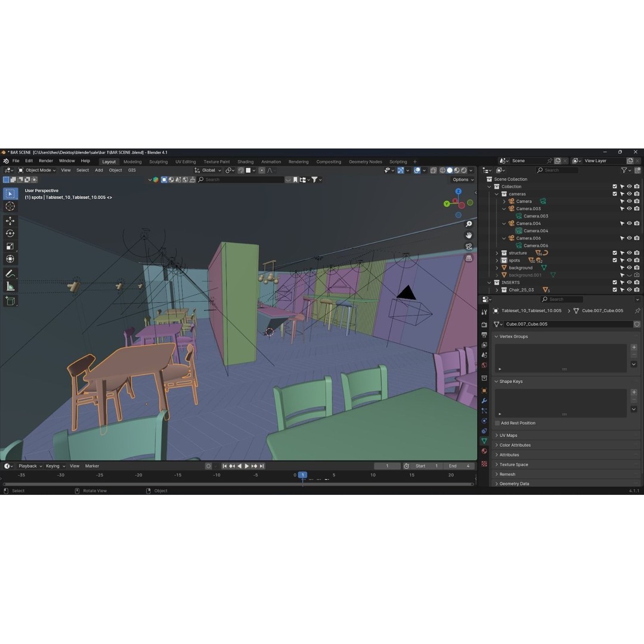The width and height of the screenshot is (644, 644).
Task: Enable the Add Rest Position checkbox
Action: tap(497, 423)
